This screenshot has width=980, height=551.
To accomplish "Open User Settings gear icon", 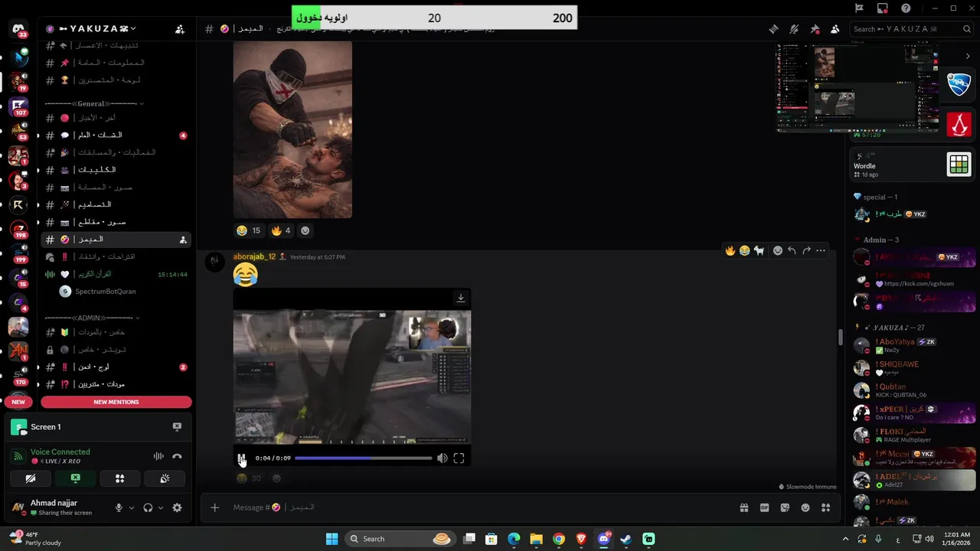I will [x=178, y=507].
